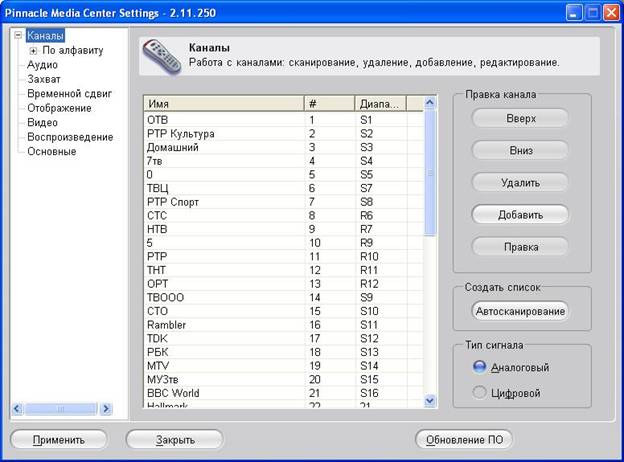The width and height of the screenshot is (624, 462).
Task: Click the Удалить button
Action: [x=521, y=183]
